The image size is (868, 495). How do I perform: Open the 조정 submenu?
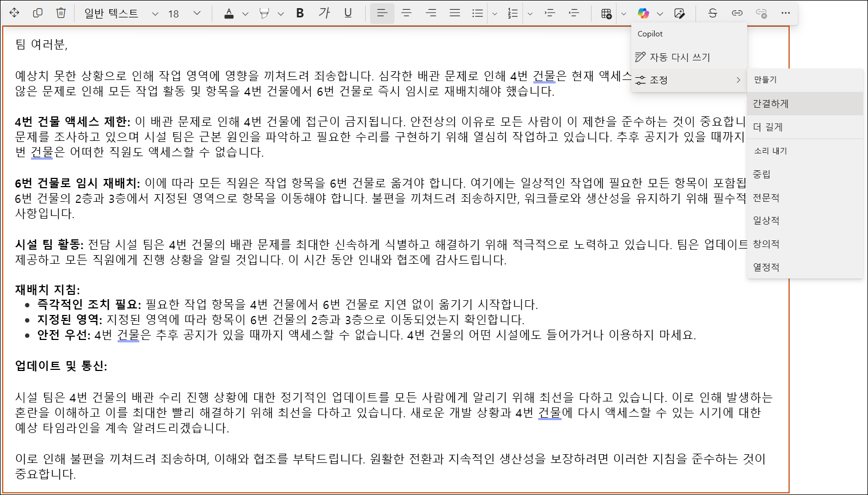(689, 80)
